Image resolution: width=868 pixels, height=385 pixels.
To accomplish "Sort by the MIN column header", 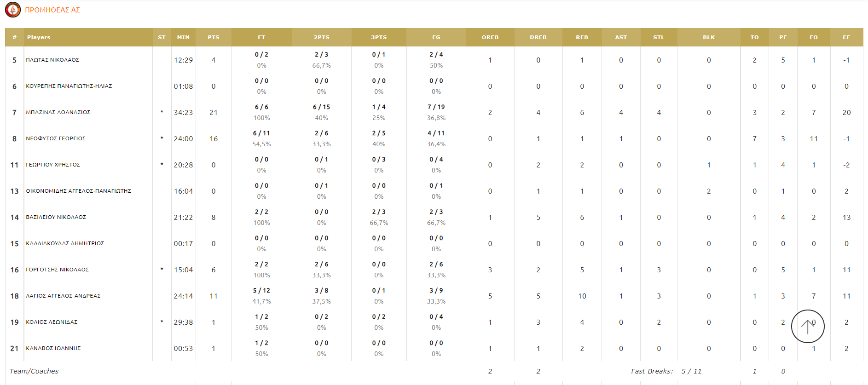I will click(183, 37).
